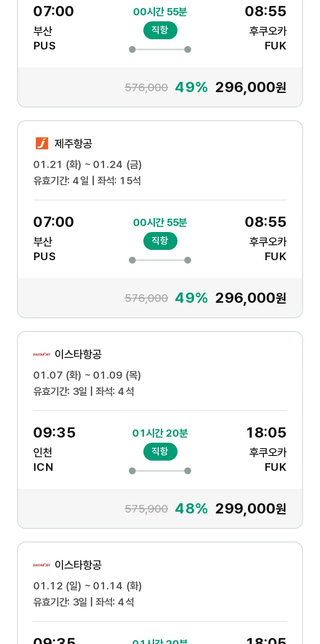Image resolution: width=320 pixels, height=644 pixels.
Task: Tap 직항 badge on the topmost flight card
Action: tap(160, 30)
